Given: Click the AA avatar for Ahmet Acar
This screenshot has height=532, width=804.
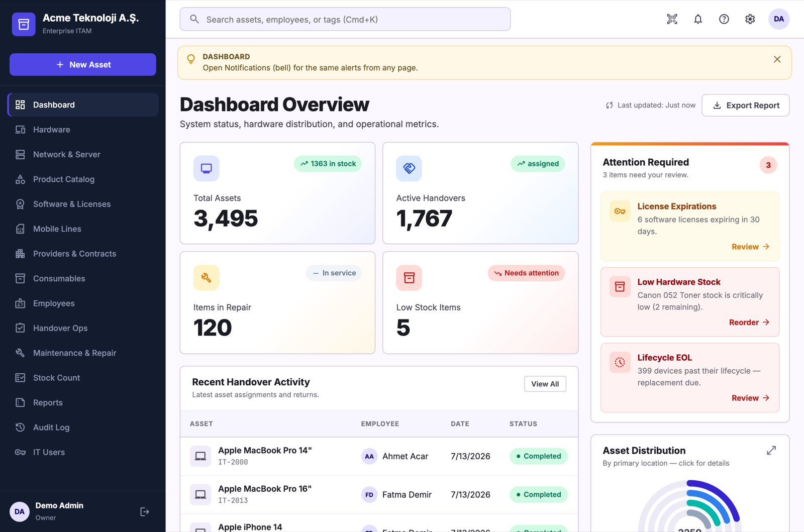Looking at the screenshot, I should [369, 456].
